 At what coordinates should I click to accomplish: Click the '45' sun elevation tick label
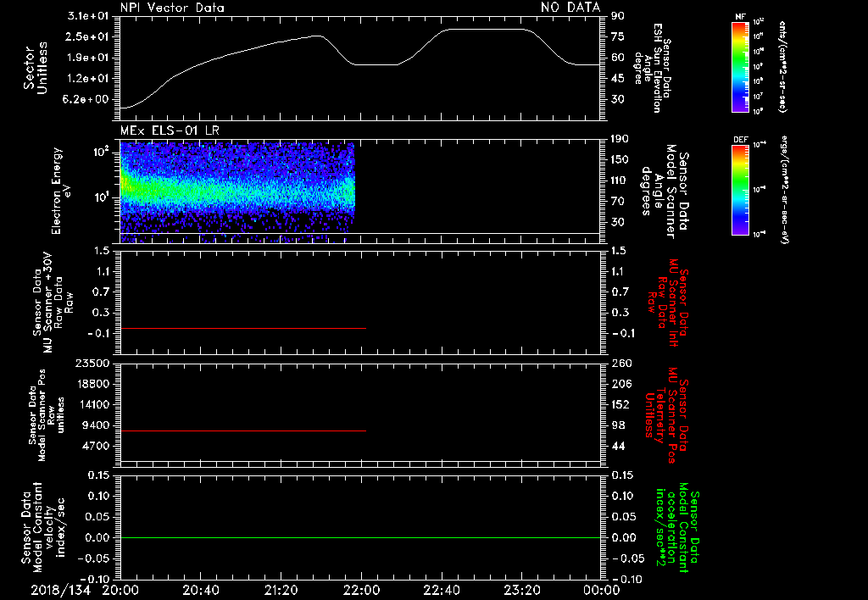[x=618, y=79]
